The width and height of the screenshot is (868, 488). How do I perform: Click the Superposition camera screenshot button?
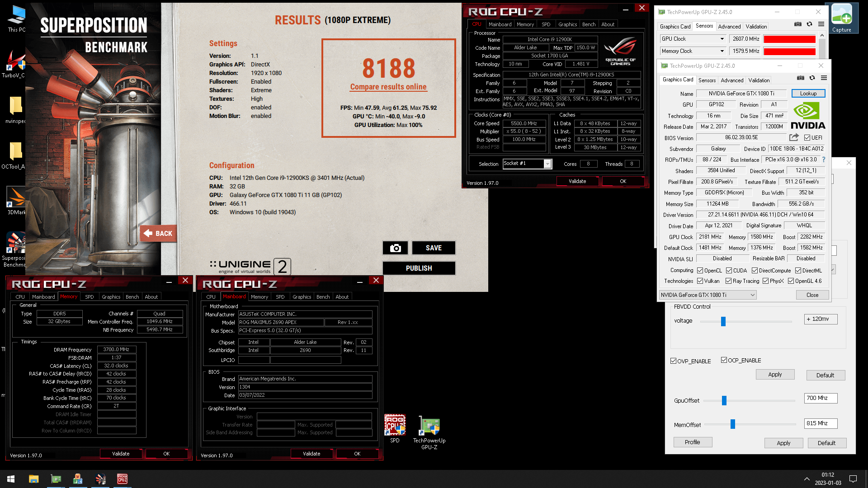(x=395, y=248)
